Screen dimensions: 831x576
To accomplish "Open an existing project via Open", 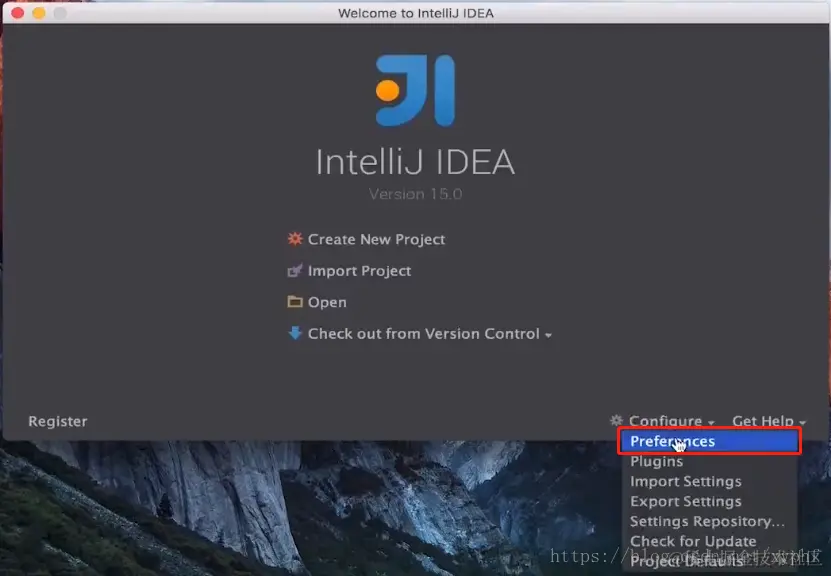I will click(327, 302).
